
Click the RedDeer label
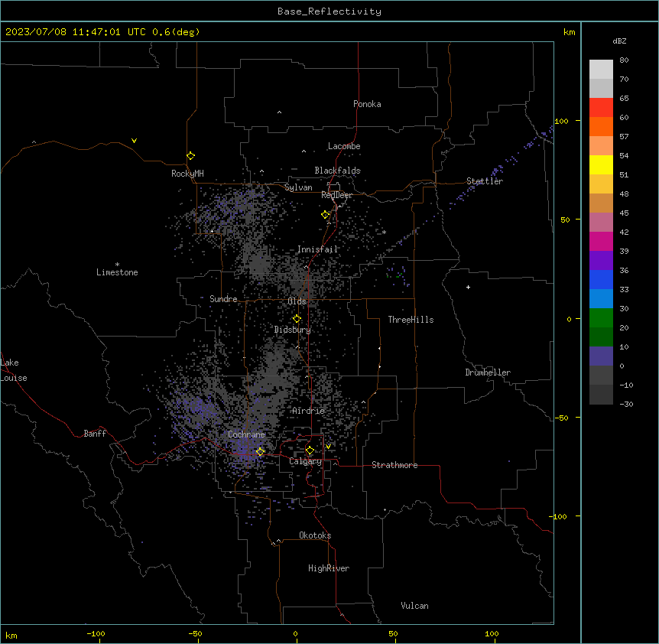point(336,195)
